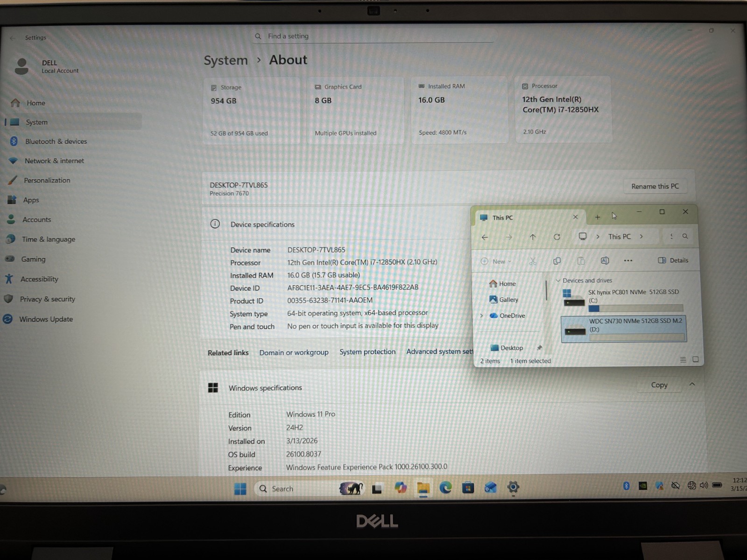
Task: Open Network & internet settings
Action: 72,161
